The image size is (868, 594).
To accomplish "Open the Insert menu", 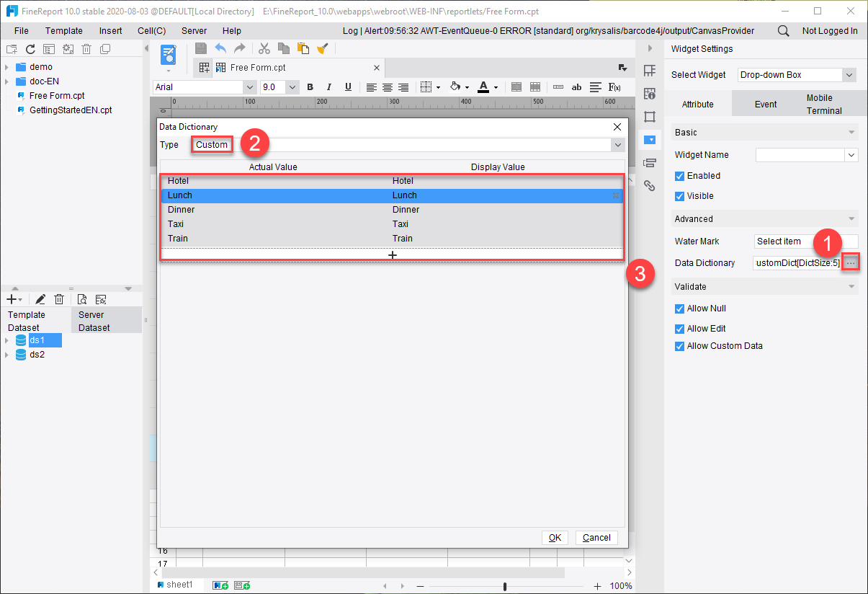I will (111, 31).
